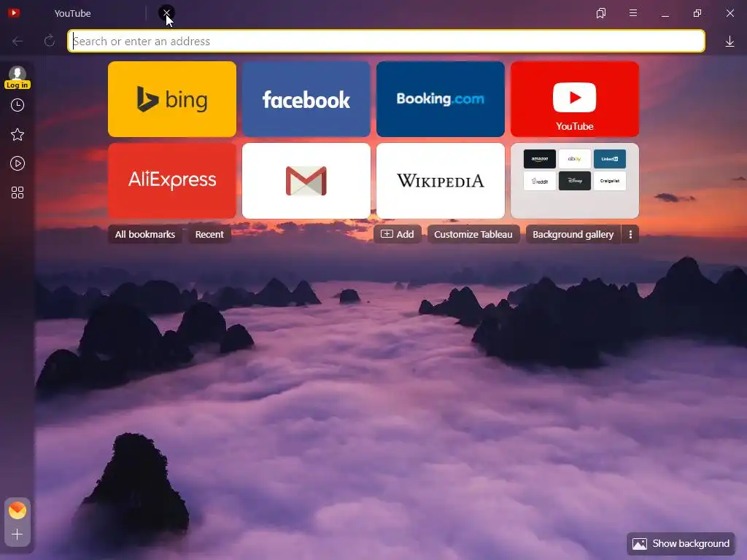Viewport: 747px width, 560px height.
Task: Open the four-squares apps grid icon
Action: tap(18, 192)
